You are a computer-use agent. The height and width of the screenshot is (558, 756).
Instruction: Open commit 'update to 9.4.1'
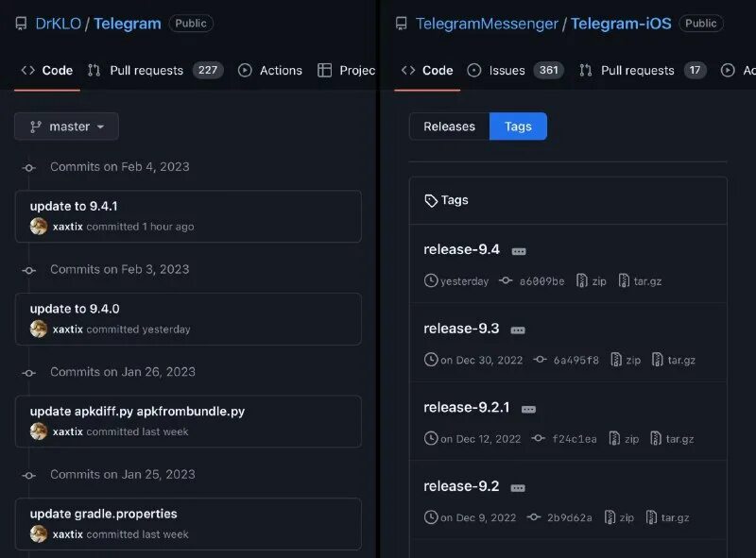[x=74, y=206]
